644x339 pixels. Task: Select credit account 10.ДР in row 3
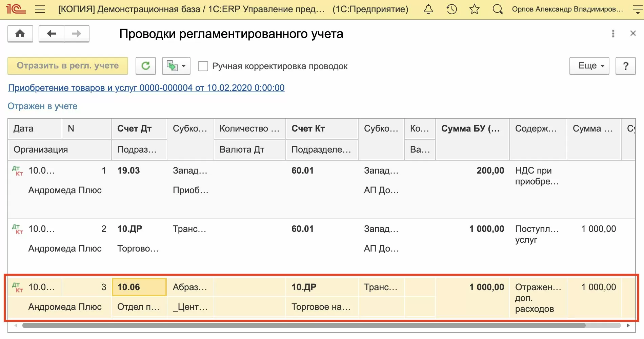point(322,287)
